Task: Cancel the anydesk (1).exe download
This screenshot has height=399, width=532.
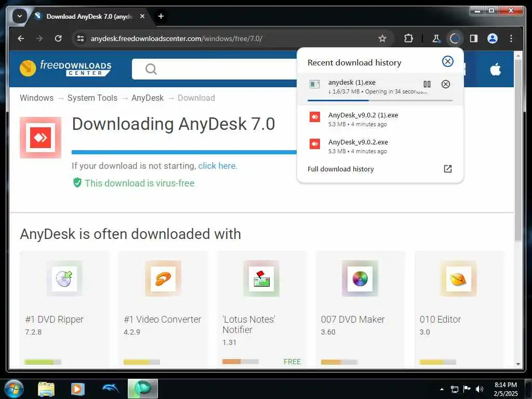Action: tap(445, 84)
